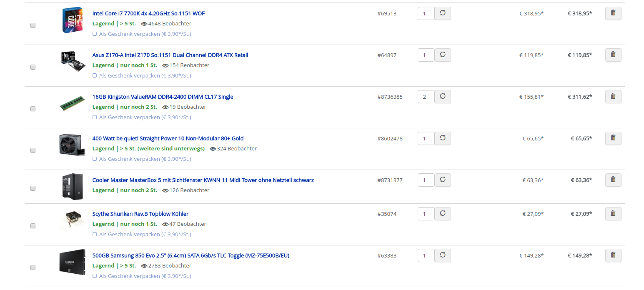Viewport: 644px width, 290px height.
Task: Delete Samsung 850 Evo SSD from cart
Action: (613, 255)
